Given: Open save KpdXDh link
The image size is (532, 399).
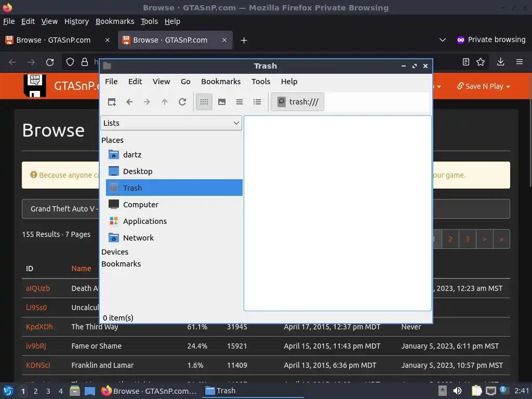Looking at the screenshot, I should 39,327.
